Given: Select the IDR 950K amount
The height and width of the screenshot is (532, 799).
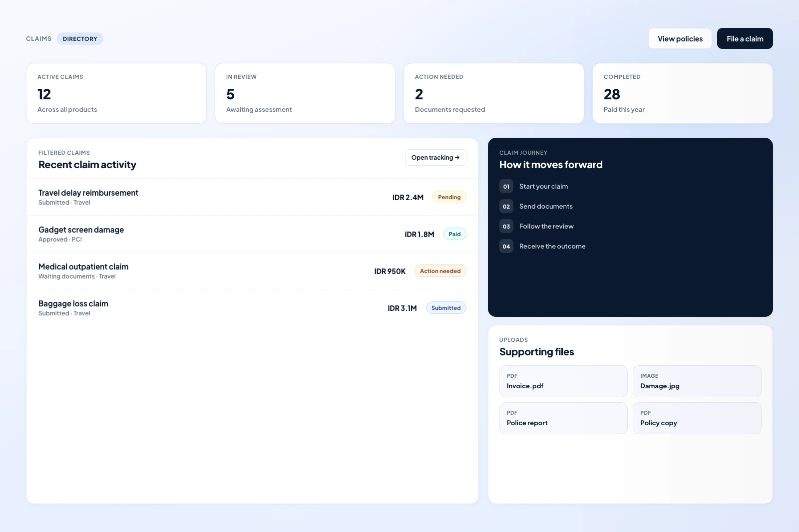Looking at the screenshot, I should pos(390,271).
